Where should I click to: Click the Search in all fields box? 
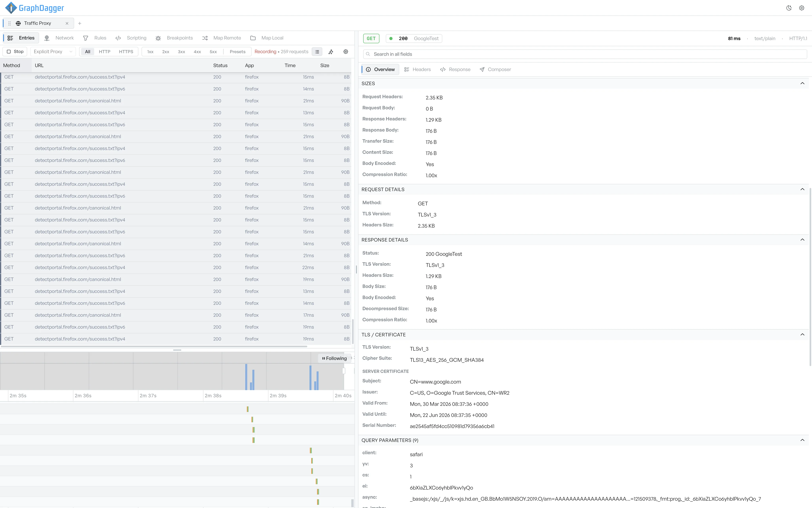(585, 54)
